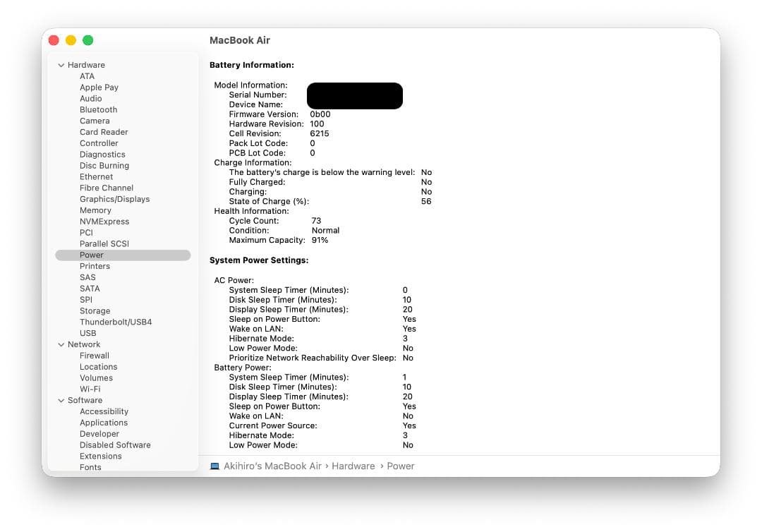Select USB in the Hardware list
762x532 pixels.
[87, 333]
